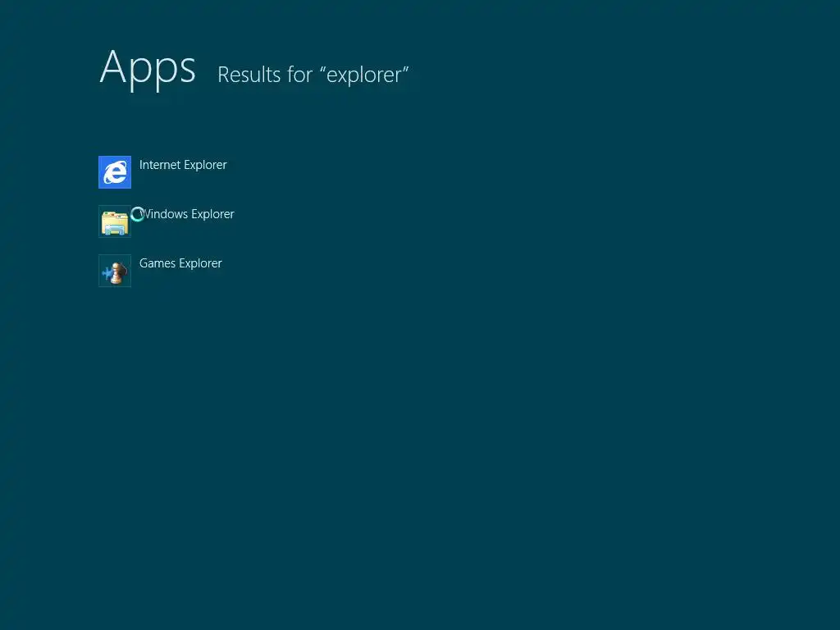Open the Internet Explorer icon tile
The image size is (840, 630).
(x=115, y=172)
